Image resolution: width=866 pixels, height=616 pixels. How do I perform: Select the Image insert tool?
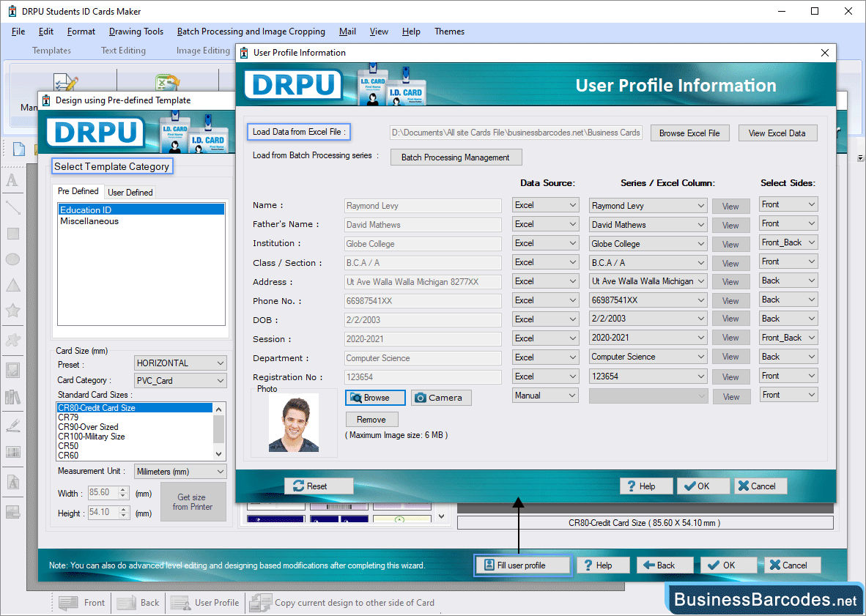click(x=12, y=370)
